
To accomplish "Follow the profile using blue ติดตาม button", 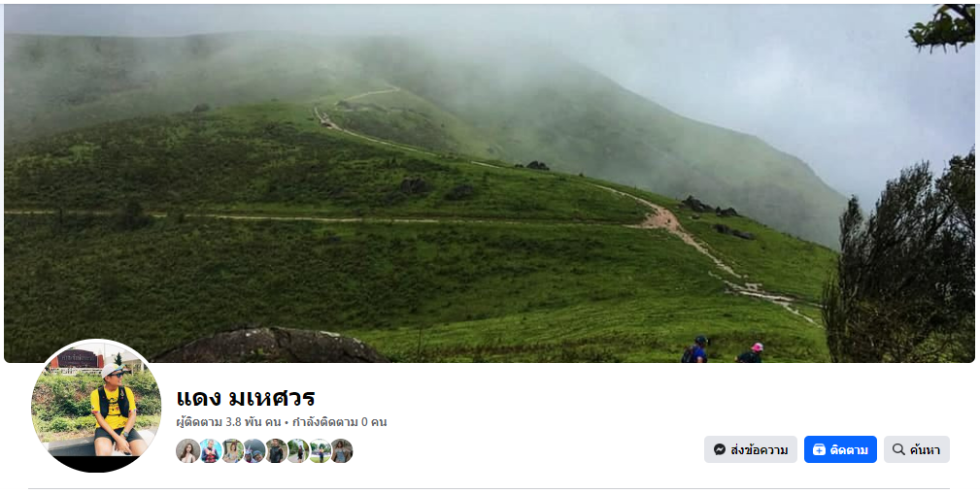I will tap(840, 449).
